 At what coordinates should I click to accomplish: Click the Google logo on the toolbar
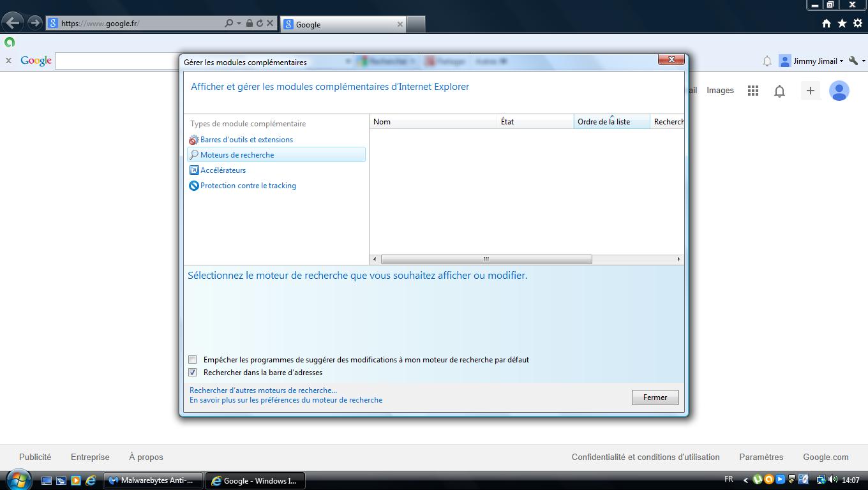[36, 61]
